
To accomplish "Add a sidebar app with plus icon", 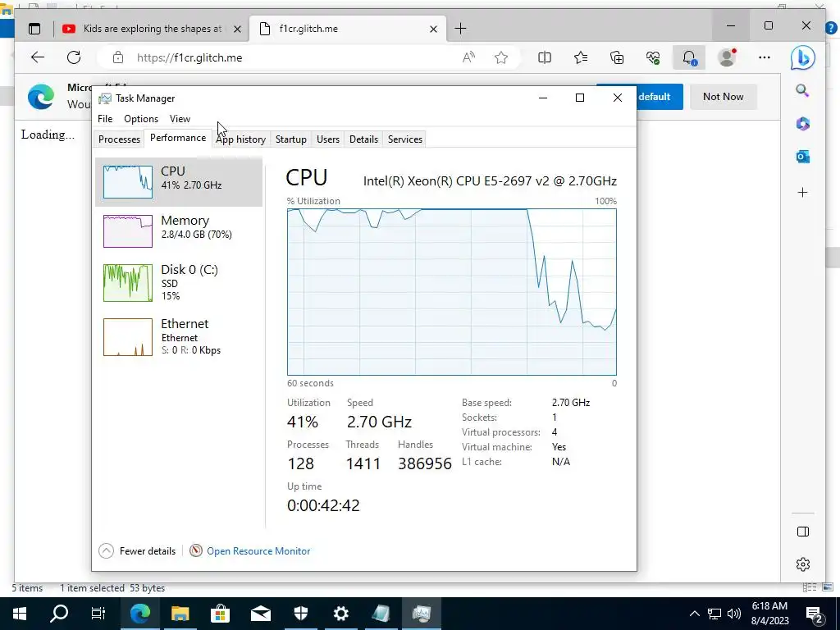I will pos(802,192).
